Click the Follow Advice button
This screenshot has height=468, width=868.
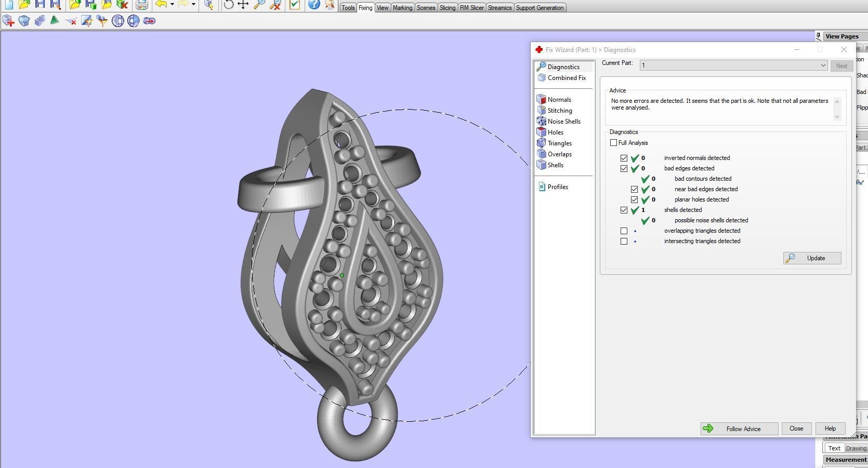(739, 429)
